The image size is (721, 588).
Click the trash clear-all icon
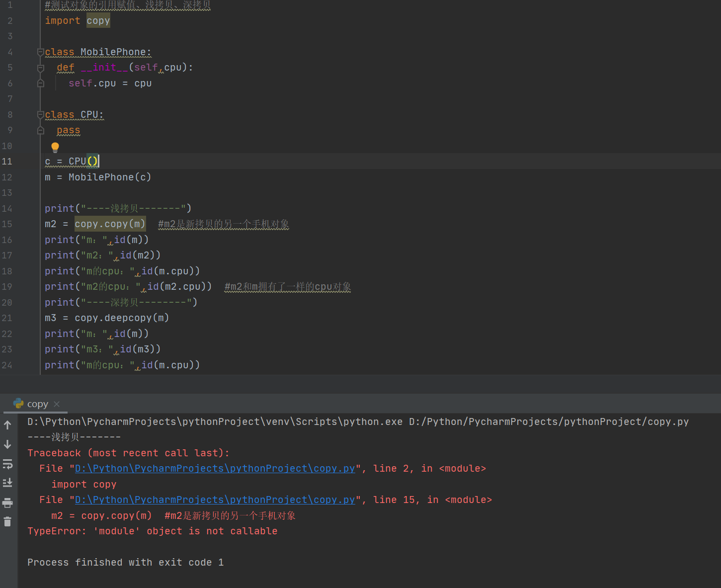tap(7, 521)
